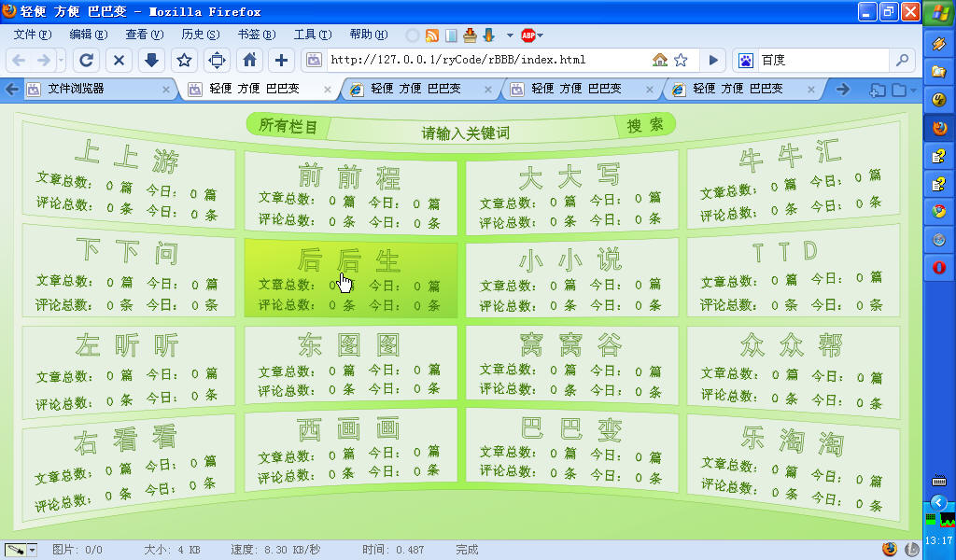Viewport: 956px width, 560px height.
Task: Go to the Home page button
Action: [x=249, y=60]
